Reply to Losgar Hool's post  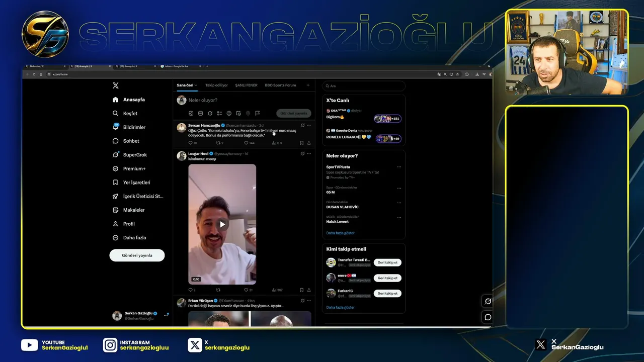click(x=191, y=290)
